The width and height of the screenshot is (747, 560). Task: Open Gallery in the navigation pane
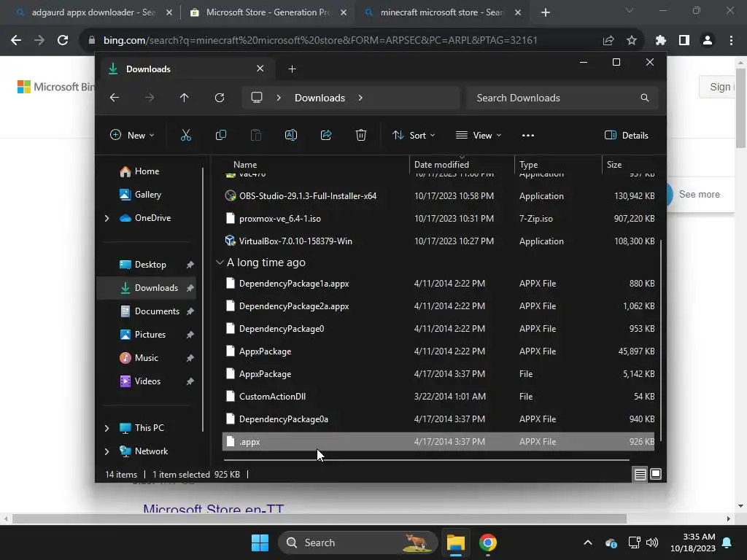coord(147,195)
